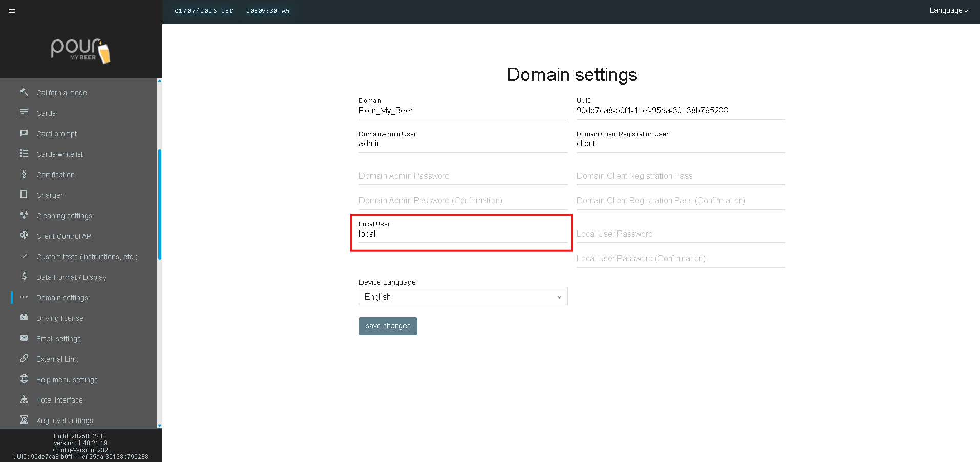Open Cleaning settings in sidebar
This screenshot has width=980, height=462.
64,216
